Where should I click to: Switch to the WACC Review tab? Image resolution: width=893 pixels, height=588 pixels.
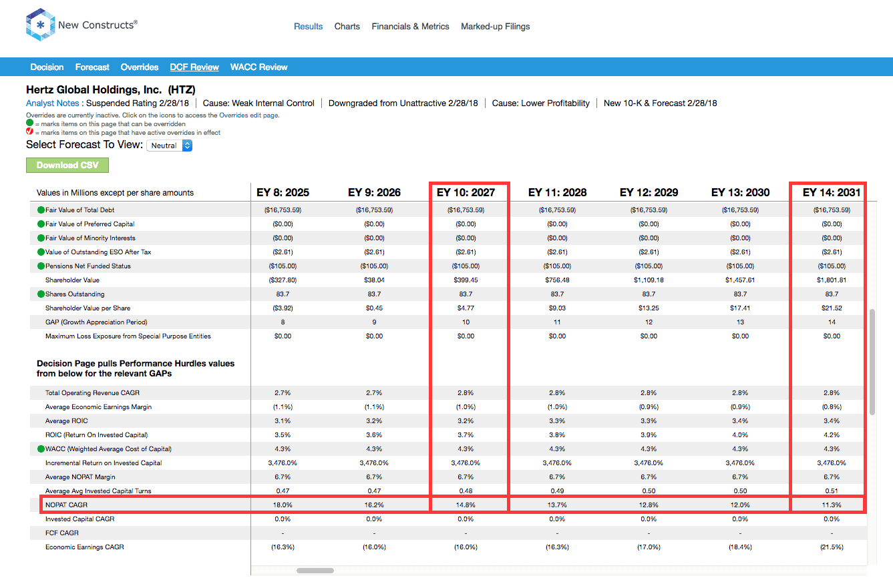tap(258, 67)
